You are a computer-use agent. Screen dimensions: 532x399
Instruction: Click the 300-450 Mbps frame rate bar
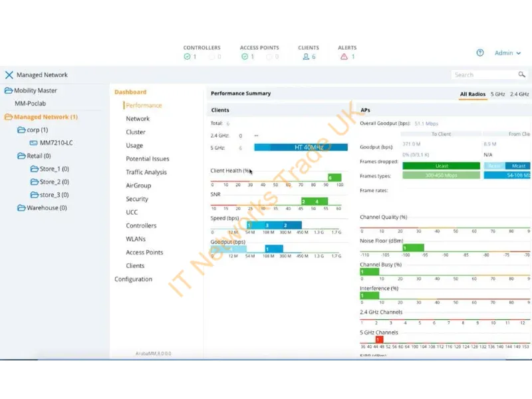point(442,176)
